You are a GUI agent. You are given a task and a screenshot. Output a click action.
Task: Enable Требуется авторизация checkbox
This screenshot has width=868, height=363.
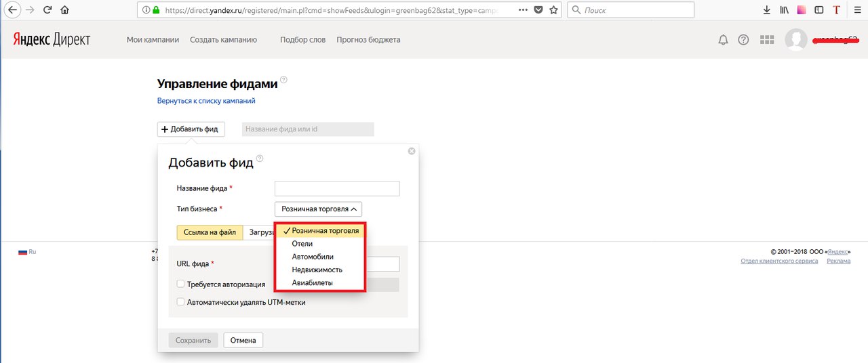[x=180, y=284]
